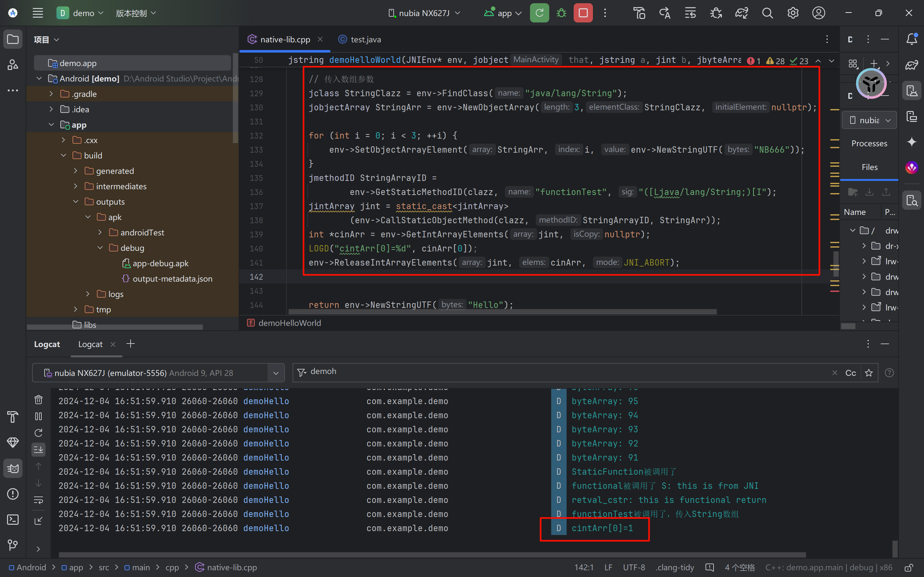Open the 版本控制 menu
Image resolution: width=924 pixels, height=577 pixels.
135,13
